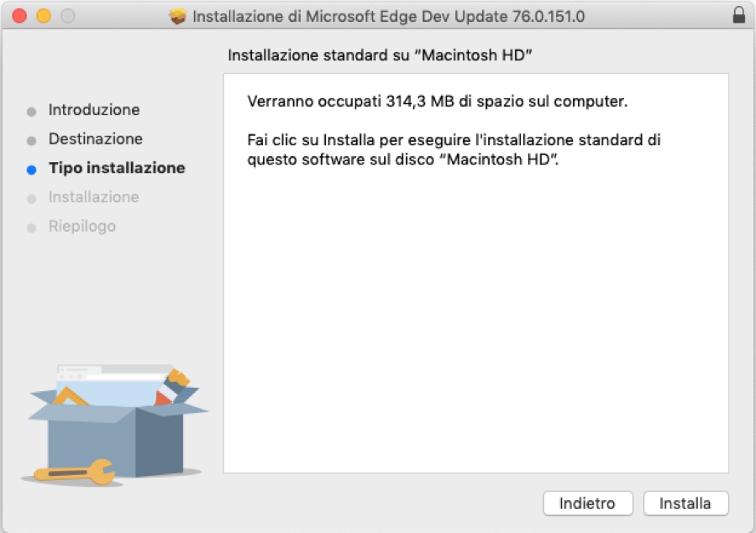Close the installer with the red button
This screenshot has height=533, width=756.
click(19, 16)
